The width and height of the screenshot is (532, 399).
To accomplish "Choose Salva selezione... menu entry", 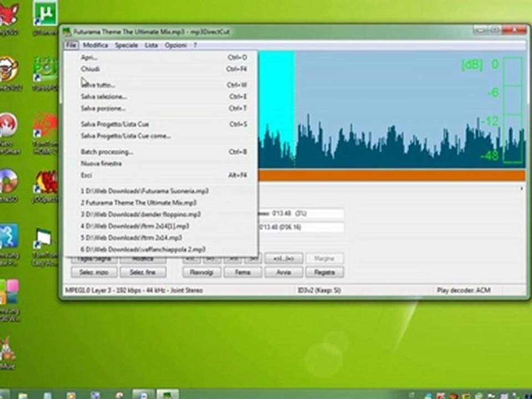I will pos(161,96).
